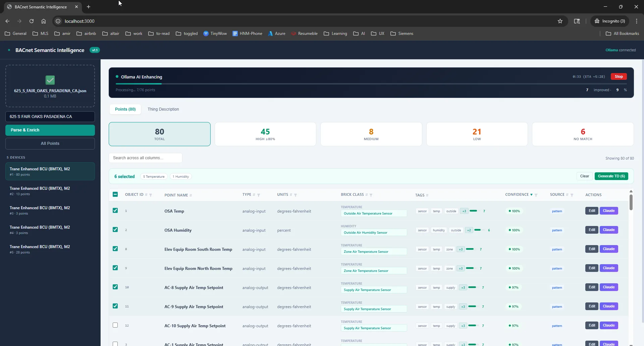Open the Chrome three-dot menu

(637, 21)
